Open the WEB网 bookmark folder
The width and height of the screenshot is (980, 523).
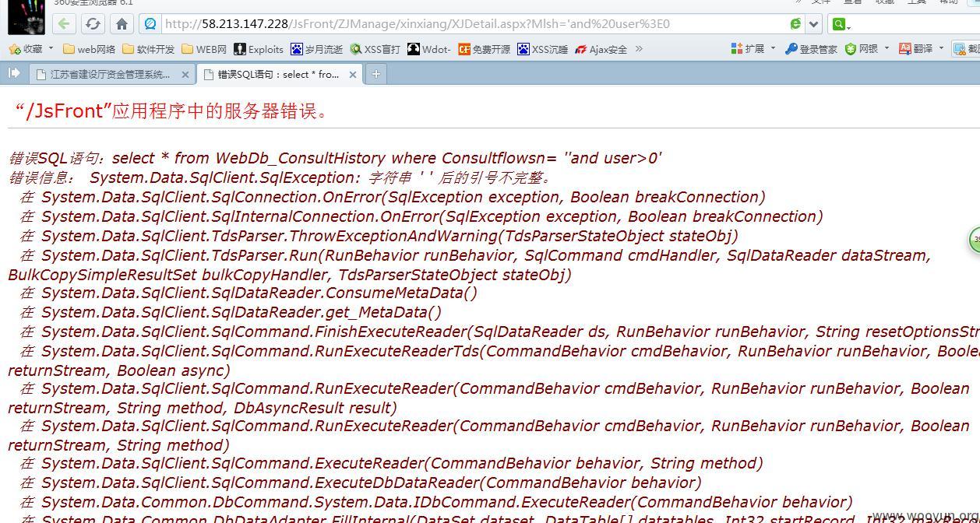click(204, 49)
